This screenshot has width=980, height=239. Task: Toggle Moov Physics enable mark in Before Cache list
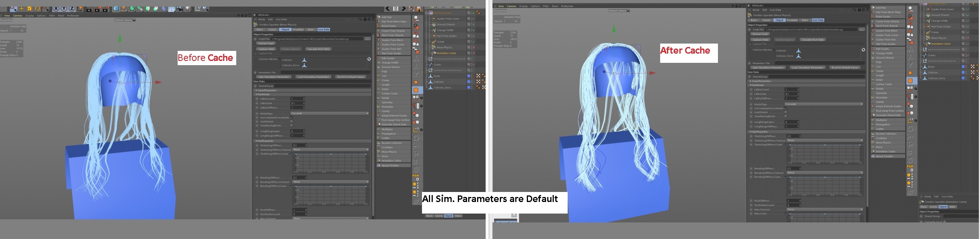pos(473,47)
